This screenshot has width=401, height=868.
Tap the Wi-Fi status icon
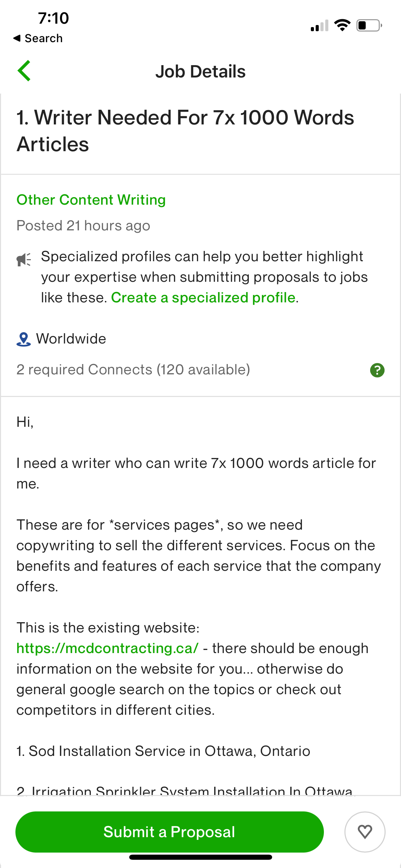[x=342, y=25]
